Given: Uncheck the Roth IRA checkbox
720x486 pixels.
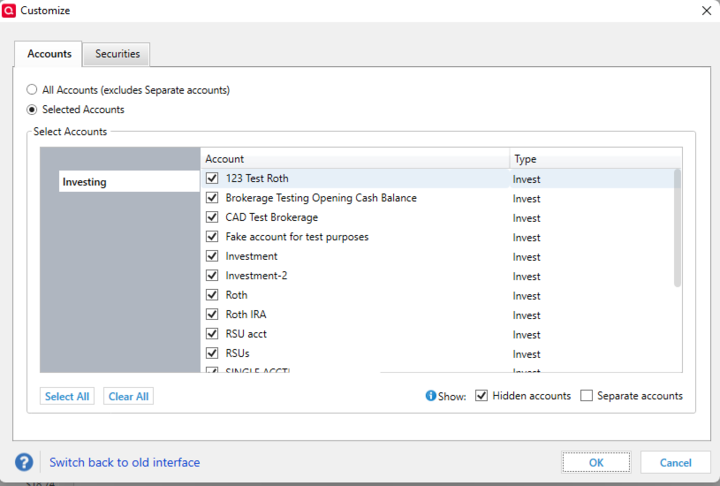Looking at the screenshot, I should (x=212, y=315).
